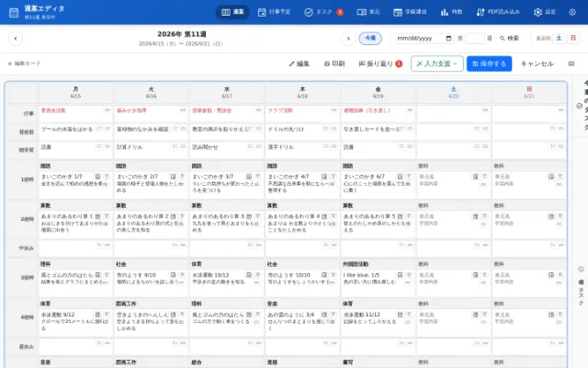Click the 印刷 print button

334,63
